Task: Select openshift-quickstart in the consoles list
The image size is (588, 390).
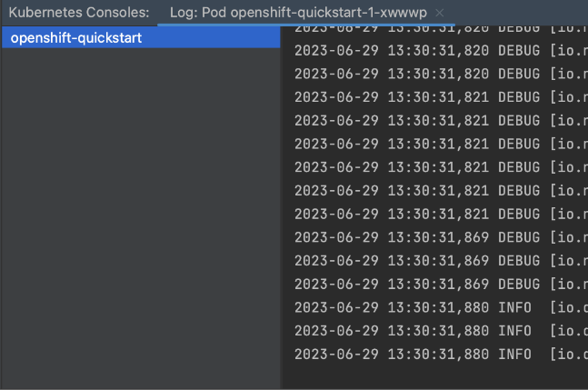Action: (x=141, y=38)
